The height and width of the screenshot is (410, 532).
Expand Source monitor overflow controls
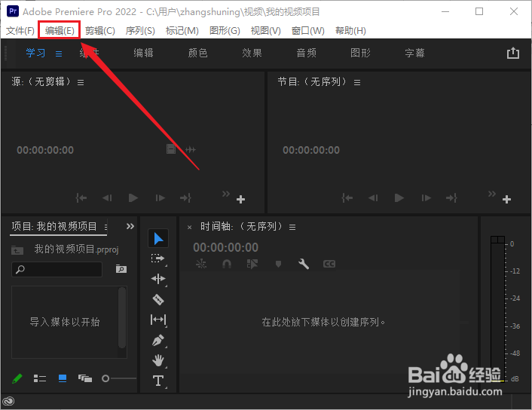point(226,194)
